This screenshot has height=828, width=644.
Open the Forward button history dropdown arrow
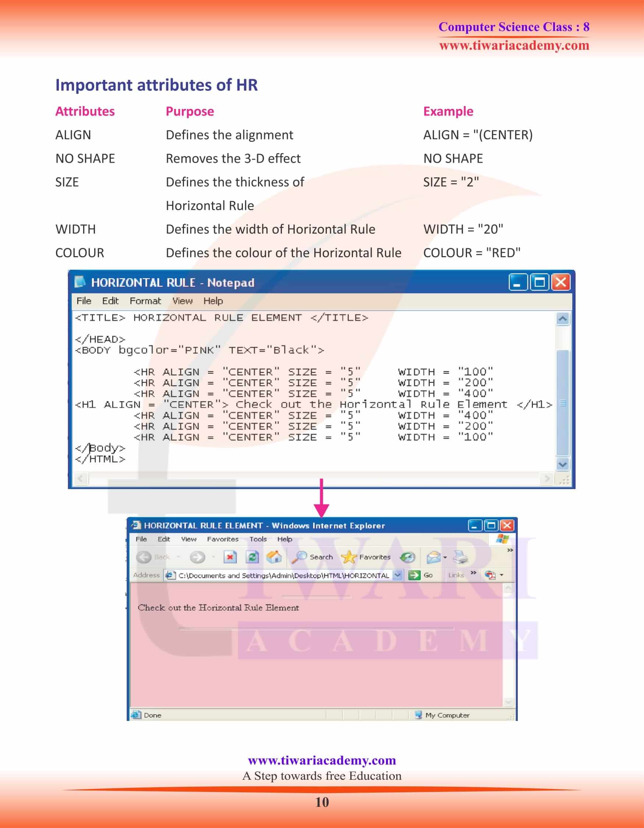click(213, 557)
